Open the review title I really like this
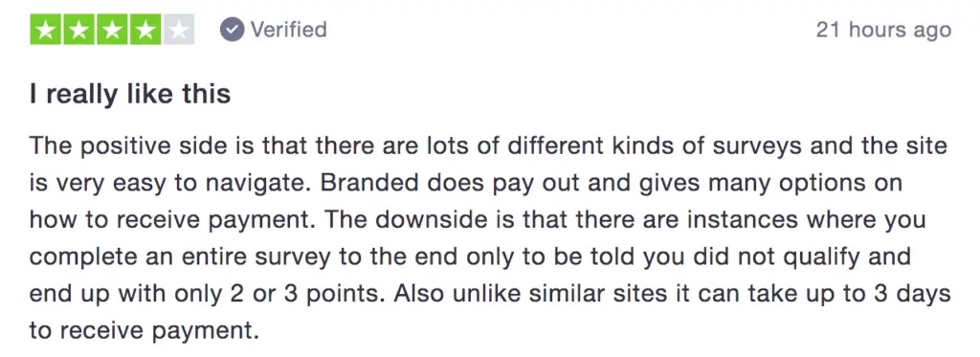This screenshot has height=357, width=980. pyautogui.click(x=130, y=94)
